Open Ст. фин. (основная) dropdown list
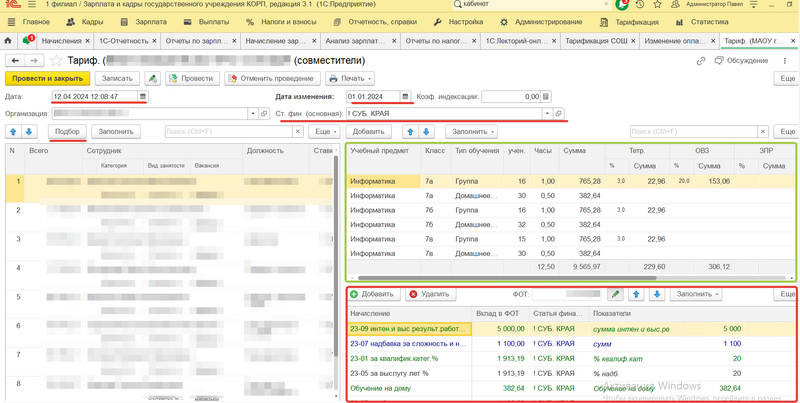 click(x=547, y=114)
